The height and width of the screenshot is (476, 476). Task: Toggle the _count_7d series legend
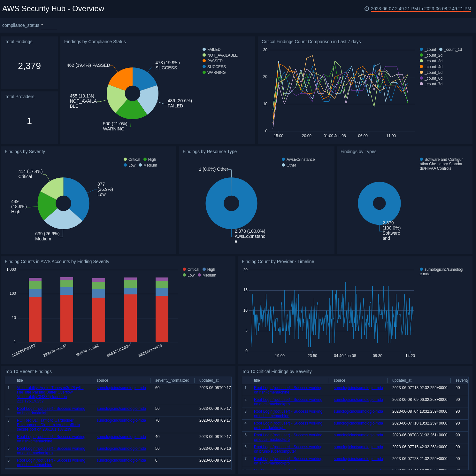point(431,84)
